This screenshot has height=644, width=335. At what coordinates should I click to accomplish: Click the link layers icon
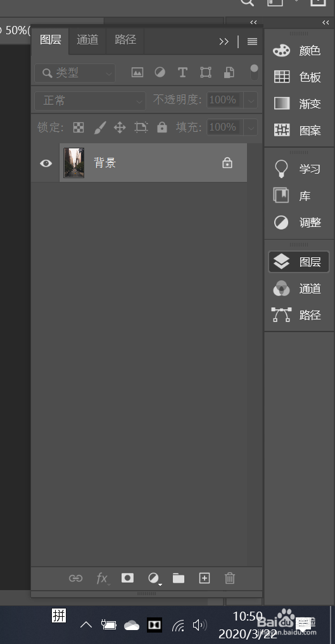coord(75,578)
